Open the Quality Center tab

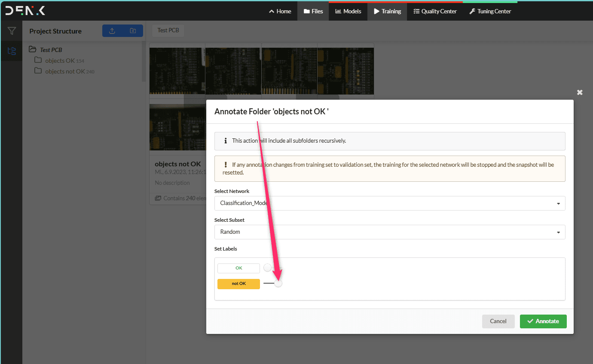[435, 11]
